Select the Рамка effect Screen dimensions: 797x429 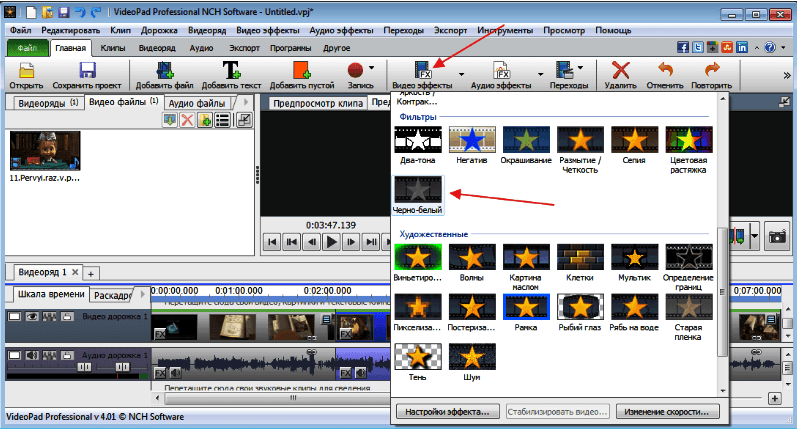pos(526,313)
